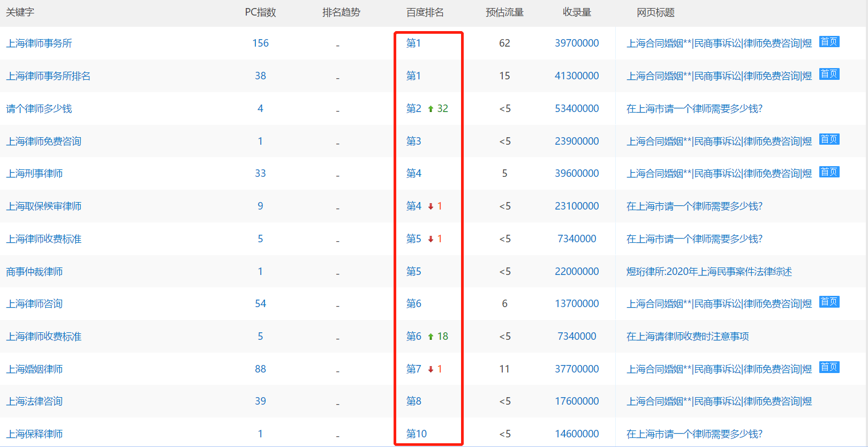
Task: Click the green up arrow beside 32
Action: (431, 109)
